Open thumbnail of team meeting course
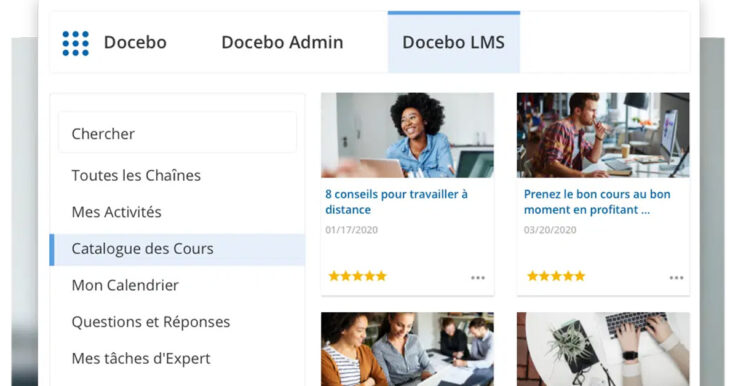This screenshot has height=386, width=738. point(408,349)
